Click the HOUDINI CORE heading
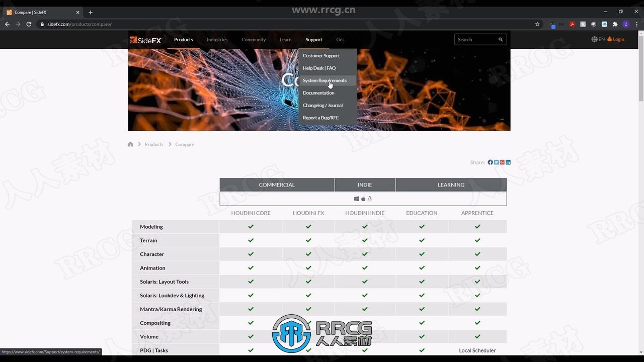Image resolution: width=644 pixels, height=362 pixels. pos(251,213)
